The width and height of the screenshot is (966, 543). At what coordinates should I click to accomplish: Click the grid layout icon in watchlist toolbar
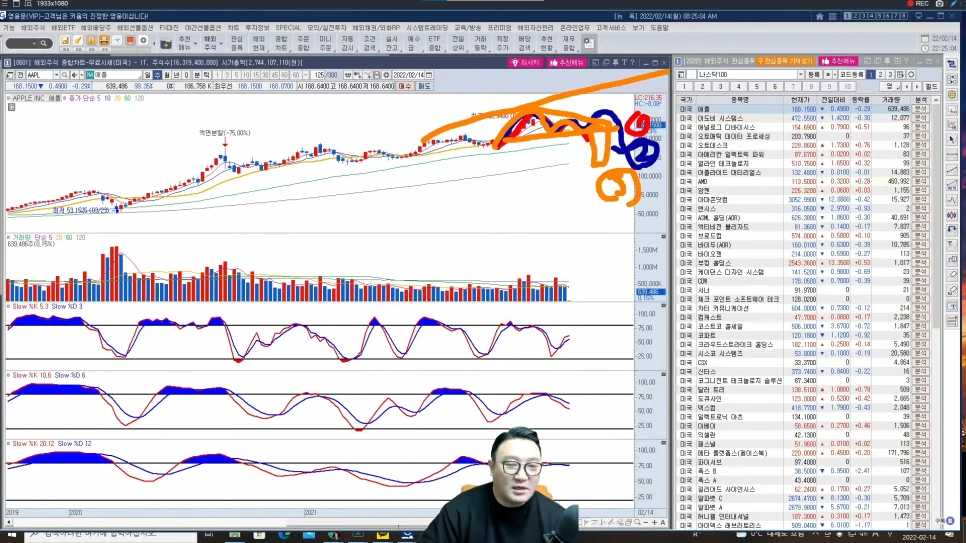point(900,75)
